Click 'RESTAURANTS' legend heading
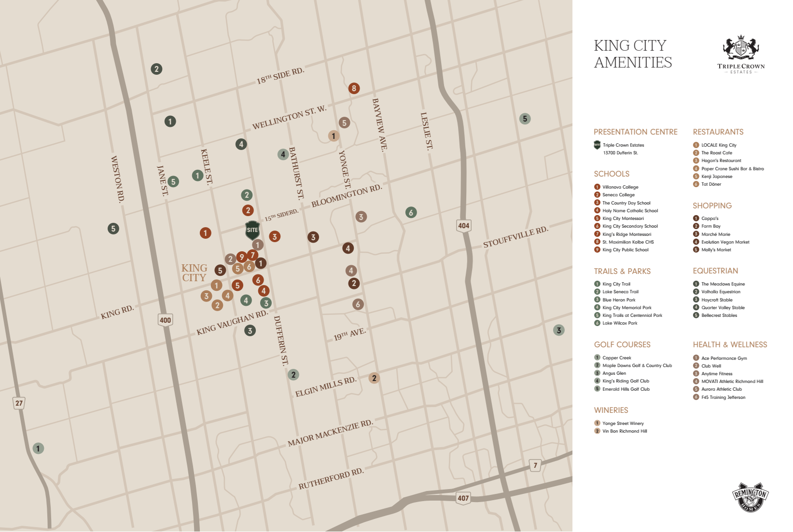The height and width of the screenshot is (532, 793). pos(718,132)
